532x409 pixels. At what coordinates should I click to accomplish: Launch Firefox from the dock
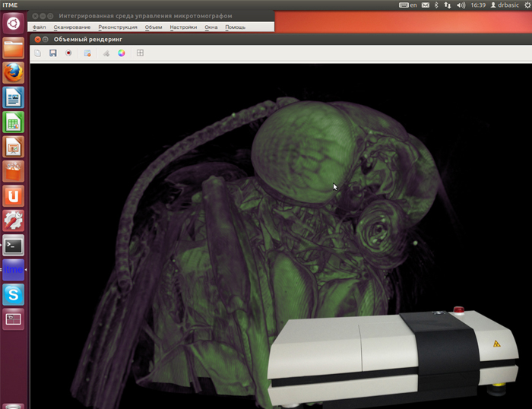(14, 73)
